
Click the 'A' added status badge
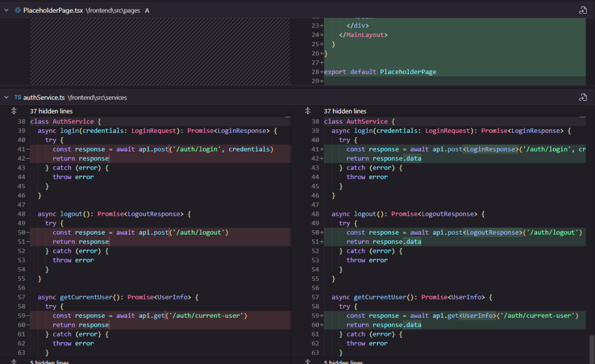147,10
